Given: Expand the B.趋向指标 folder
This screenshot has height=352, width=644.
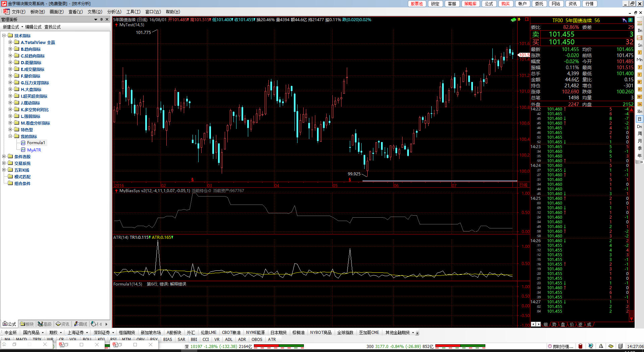Looking at the screenshot, I should 10,49.
